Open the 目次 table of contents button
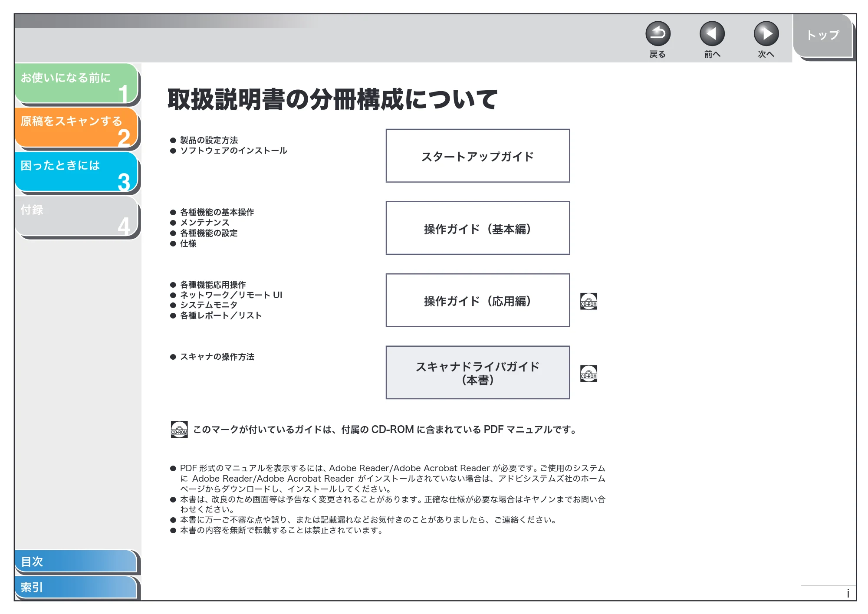This screenshot has height=614, width=868. click(x=76, y=561)
